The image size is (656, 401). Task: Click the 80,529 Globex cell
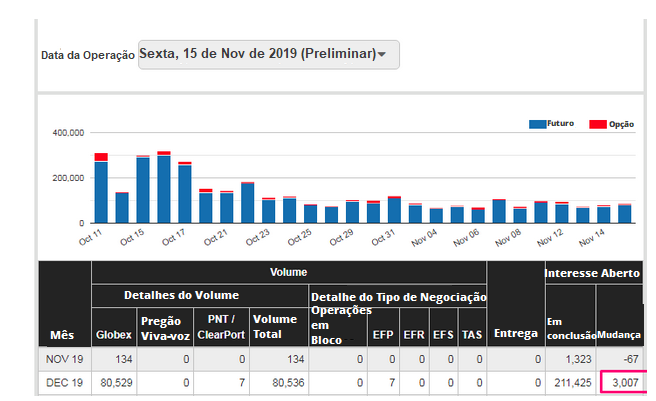(x=116, y=383)
